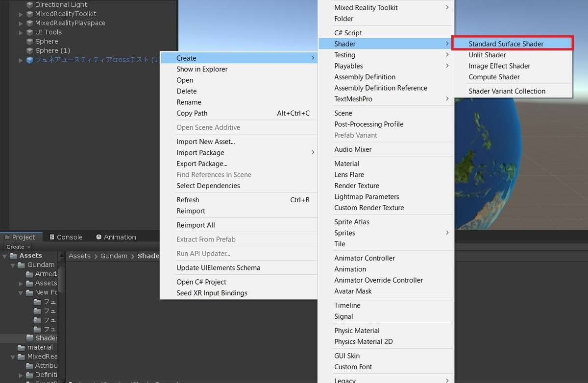The image size is (588, 383).
Task: Select Assembly Definition Reference entry
Action: (386, 88)
